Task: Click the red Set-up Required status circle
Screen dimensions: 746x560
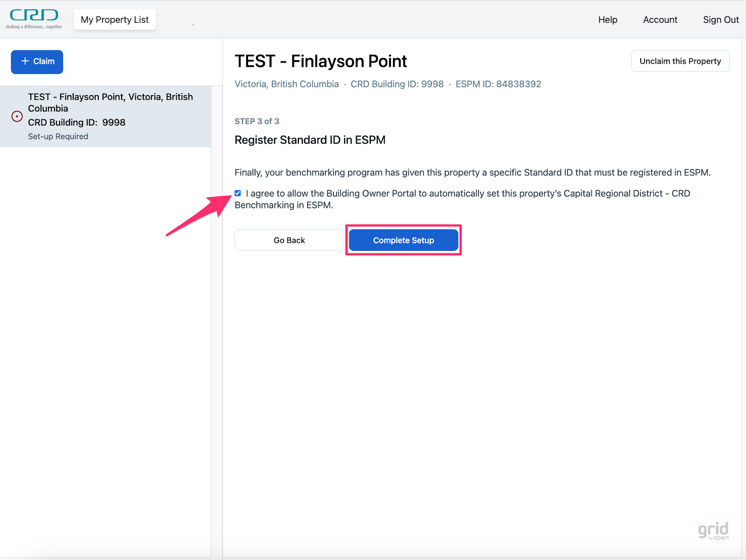Action: point(17,117)
